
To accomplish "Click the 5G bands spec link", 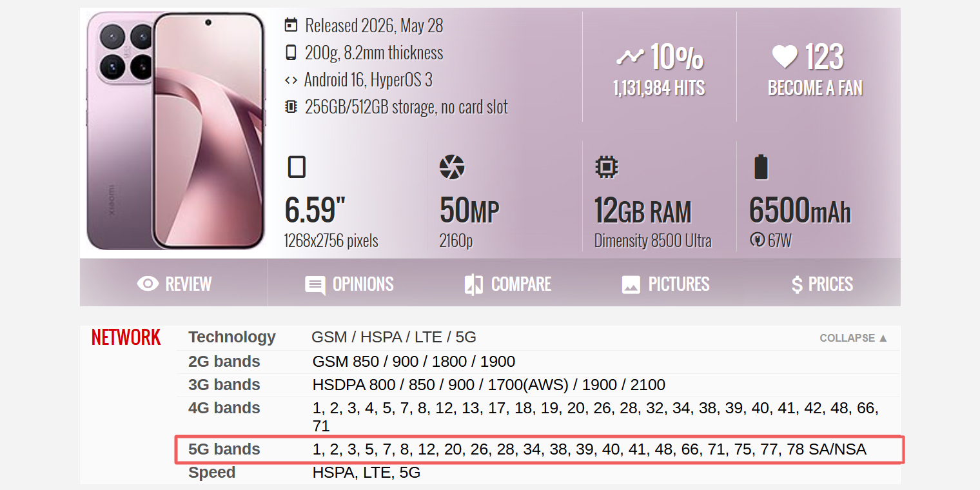I will [224, 449].
